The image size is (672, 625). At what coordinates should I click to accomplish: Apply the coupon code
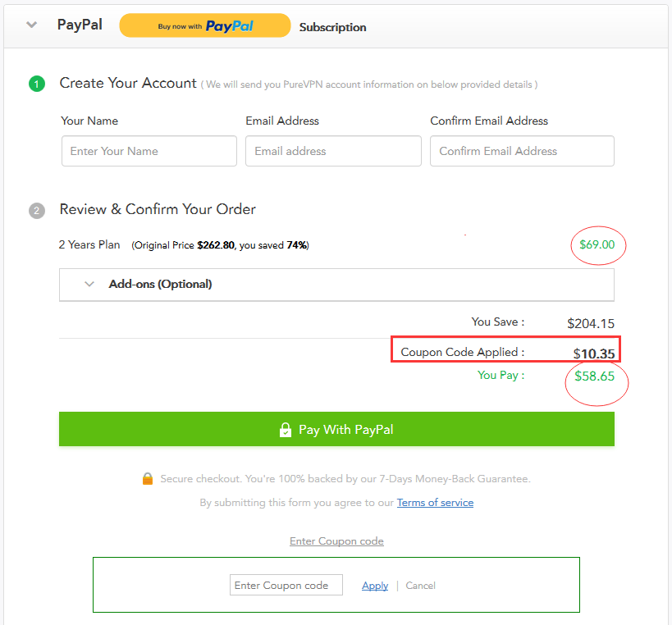click(x=375, y=586)
